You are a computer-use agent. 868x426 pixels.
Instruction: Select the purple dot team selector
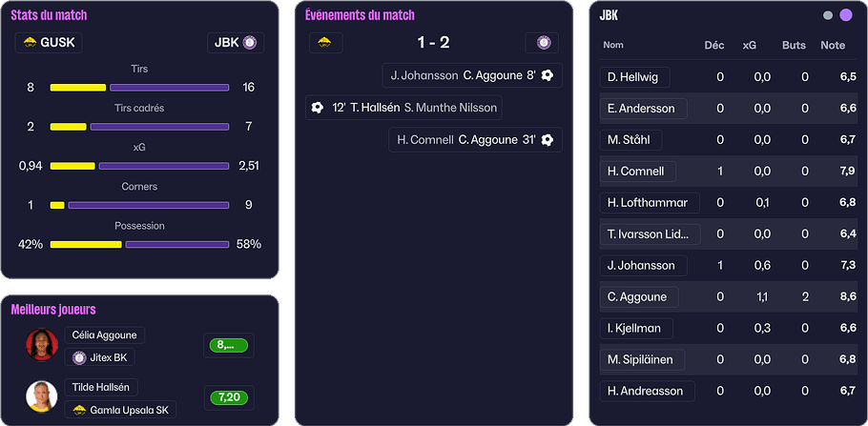[845, 15]
